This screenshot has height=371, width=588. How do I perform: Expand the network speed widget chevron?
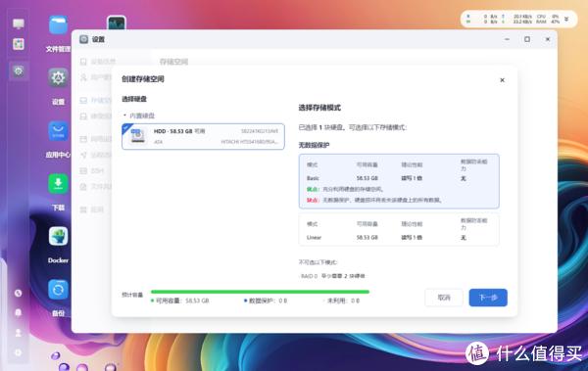coord(566,19)
